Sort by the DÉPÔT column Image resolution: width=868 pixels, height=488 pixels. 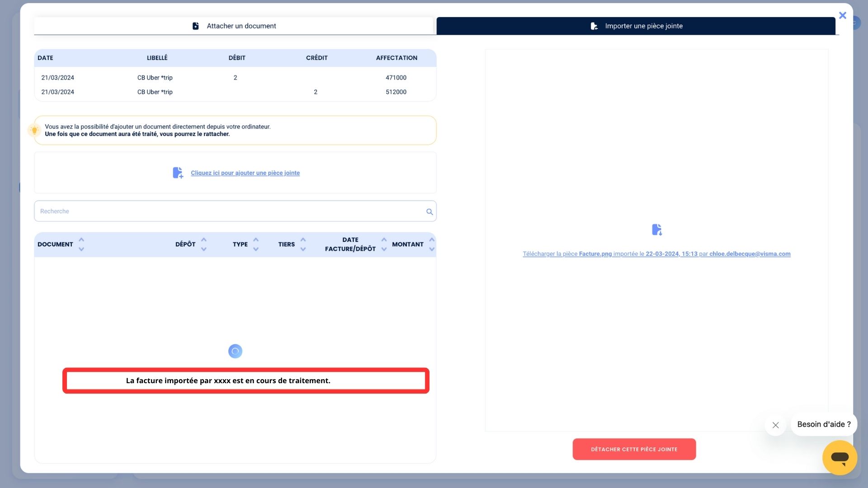[204, 244]
